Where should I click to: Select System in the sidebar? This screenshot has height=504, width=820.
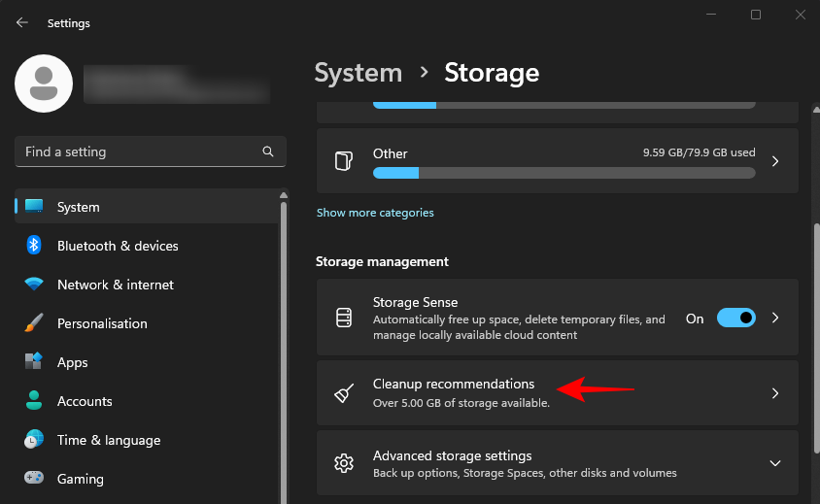click(x=78, y=207)
